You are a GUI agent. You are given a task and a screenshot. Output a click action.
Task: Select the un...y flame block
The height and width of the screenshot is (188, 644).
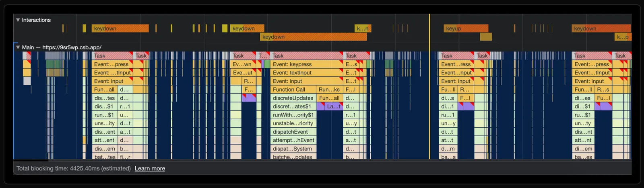[448, 123]
